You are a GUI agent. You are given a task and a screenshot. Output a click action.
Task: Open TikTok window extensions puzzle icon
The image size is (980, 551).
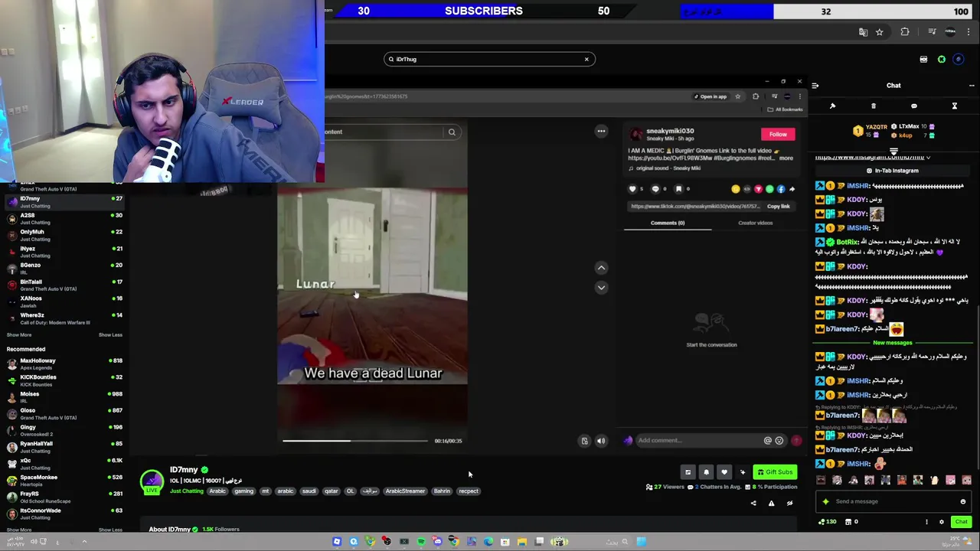click(756, 96)
